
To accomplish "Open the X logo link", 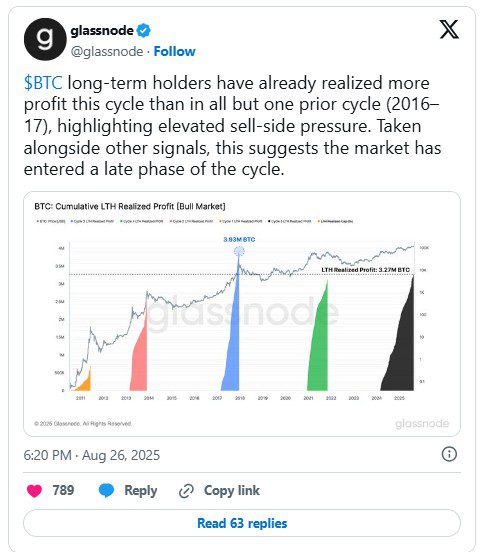I will point(449,29).
